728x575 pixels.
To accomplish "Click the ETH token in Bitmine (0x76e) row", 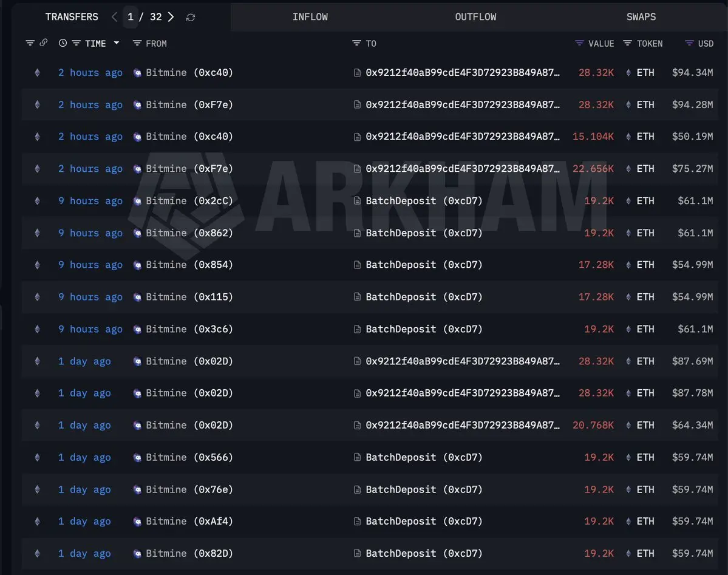I will (x=641, y=489).
